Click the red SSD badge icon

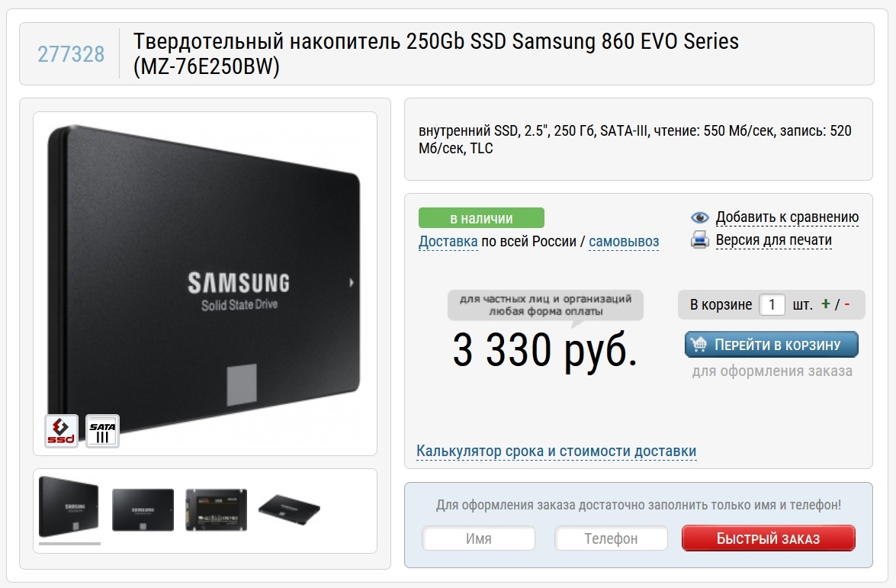(61, 431)
